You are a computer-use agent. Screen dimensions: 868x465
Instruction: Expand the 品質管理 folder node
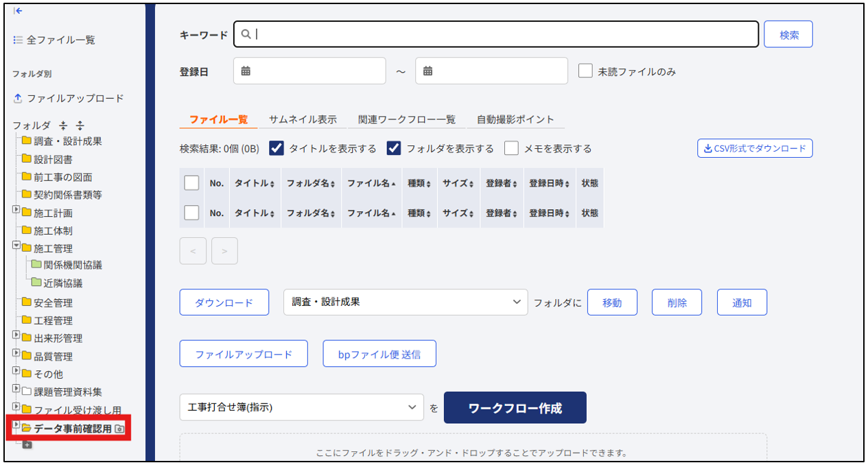[x=16, y=353]
